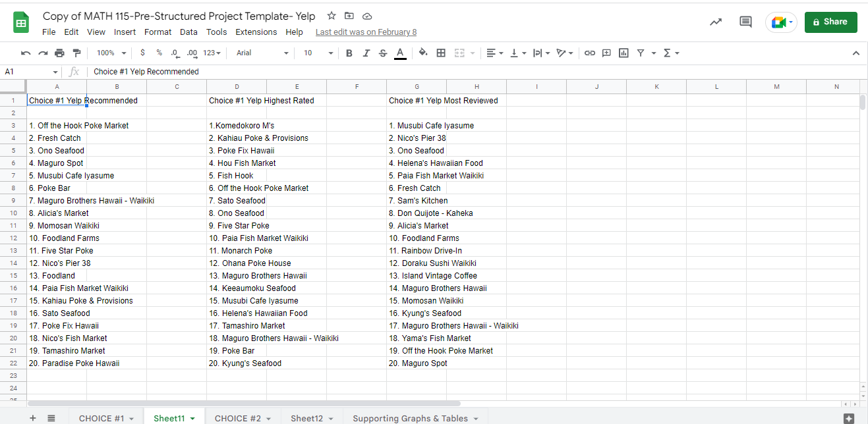The height and width of the screenshot is (424, 868).
Task: Increase decimal places
Action: (x=192, y=53)
